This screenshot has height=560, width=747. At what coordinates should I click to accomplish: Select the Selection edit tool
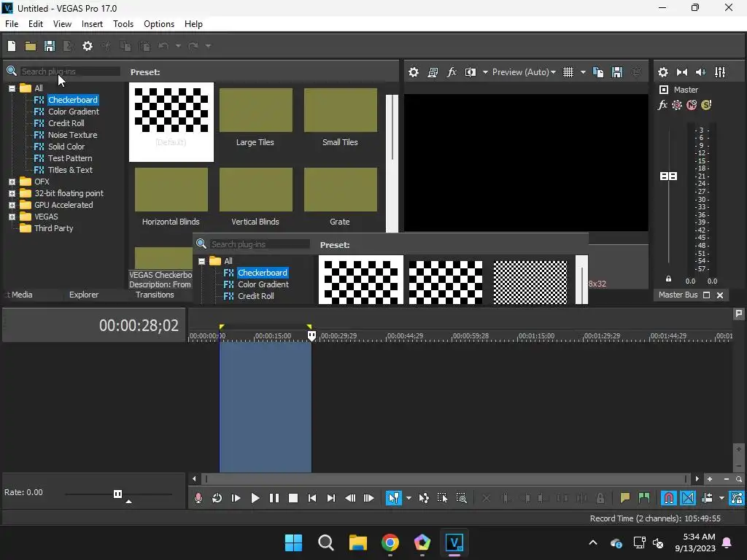(x=442, y=498)
